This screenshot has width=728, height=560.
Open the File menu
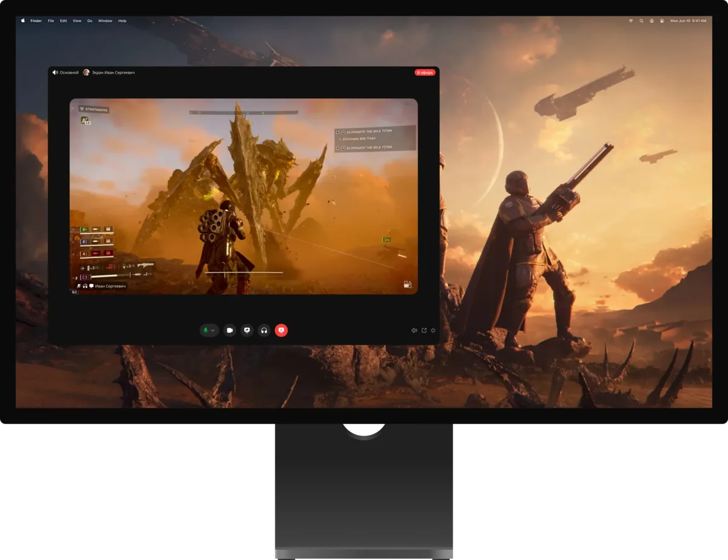point(51,21)
